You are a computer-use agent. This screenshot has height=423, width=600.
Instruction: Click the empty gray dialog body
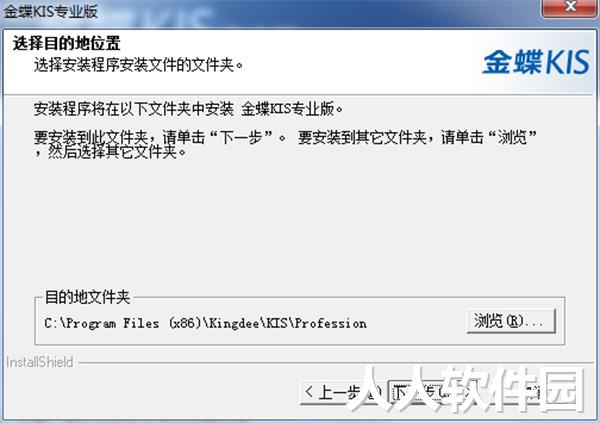[298, 226]
